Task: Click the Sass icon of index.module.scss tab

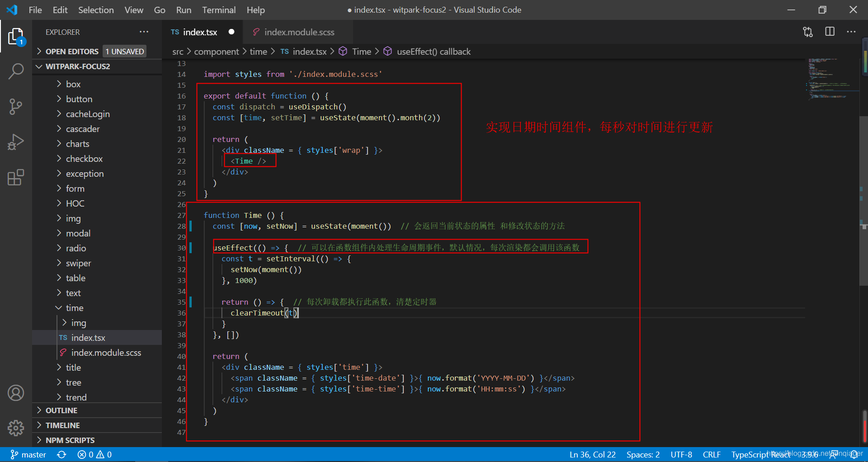Action: [x=256, y=32]
